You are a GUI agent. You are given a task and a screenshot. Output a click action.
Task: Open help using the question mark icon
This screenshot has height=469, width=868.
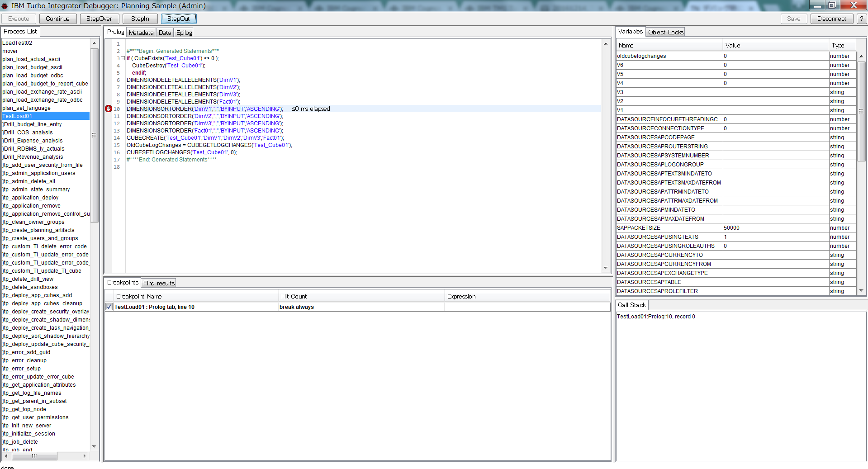[x=861, y=19]
